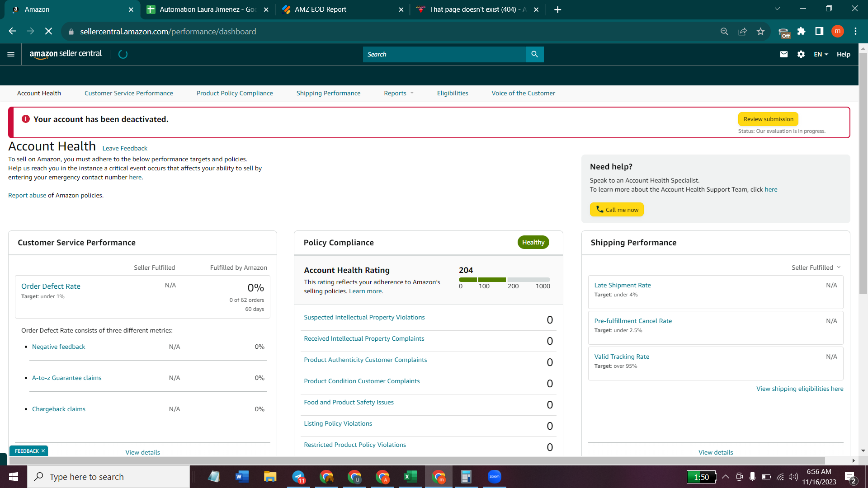This screenshot has height=488, width=868.
Task: Open Telegram from the taskbar
Action: click(x=298, y=477)
